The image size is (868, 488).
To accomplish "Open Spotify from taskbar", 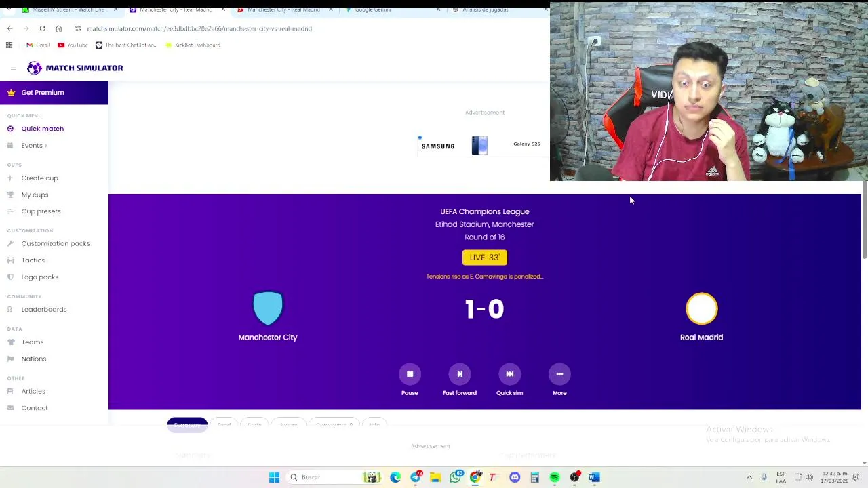I will (x=555, y=477).
